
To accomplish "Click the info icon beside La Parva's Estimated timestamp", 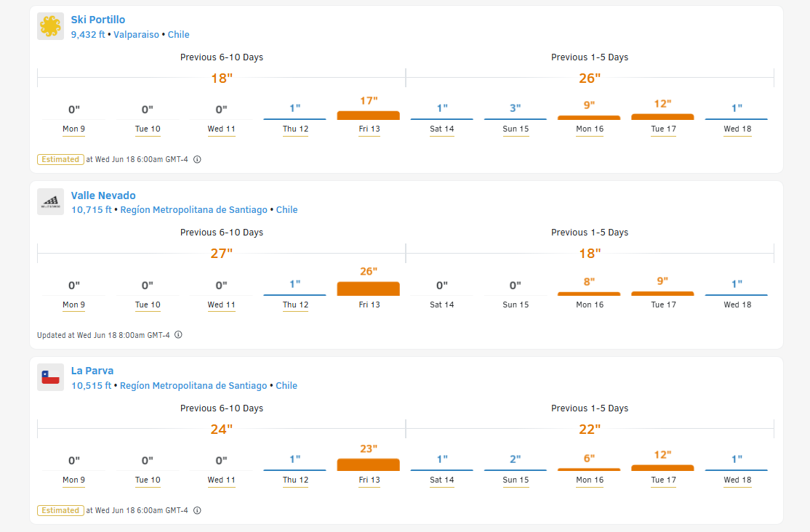I will pos(197,510).
